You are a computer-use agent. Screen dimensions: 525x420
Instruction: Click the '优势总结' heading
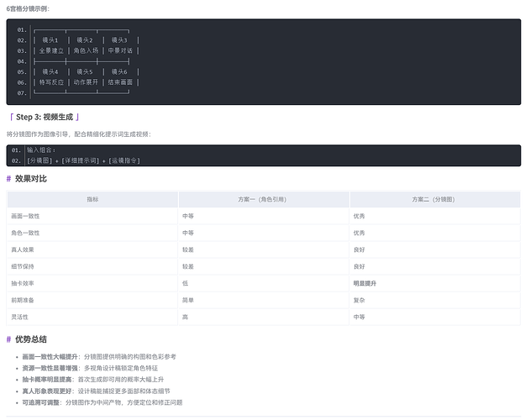click(31, 339)
